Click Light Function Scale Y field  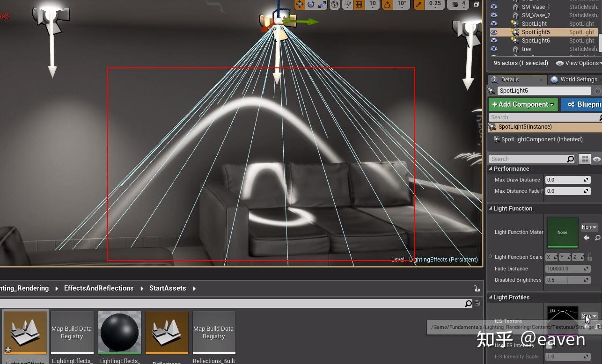(x=565, y=257)
